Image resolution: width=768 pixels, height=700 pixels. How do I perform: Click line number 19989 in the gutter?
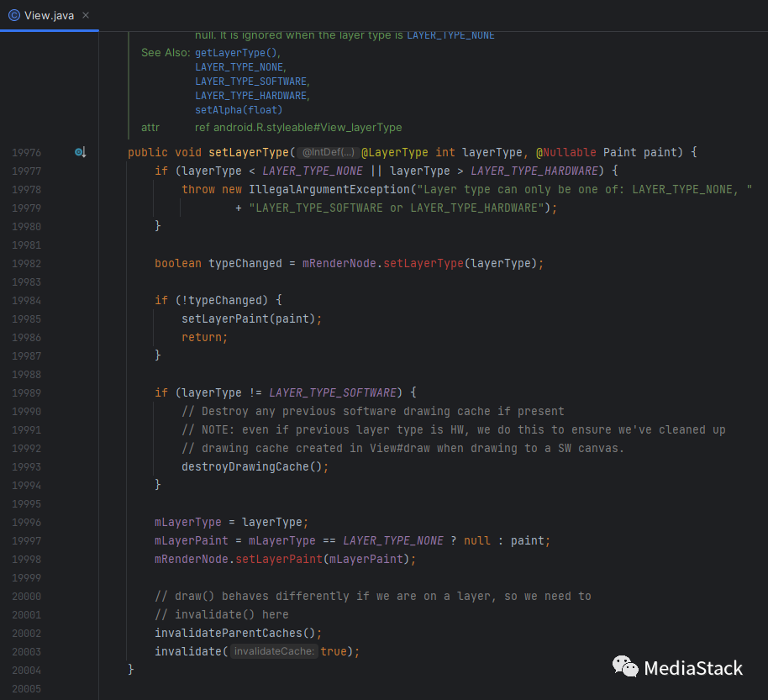tap(26, 392)
